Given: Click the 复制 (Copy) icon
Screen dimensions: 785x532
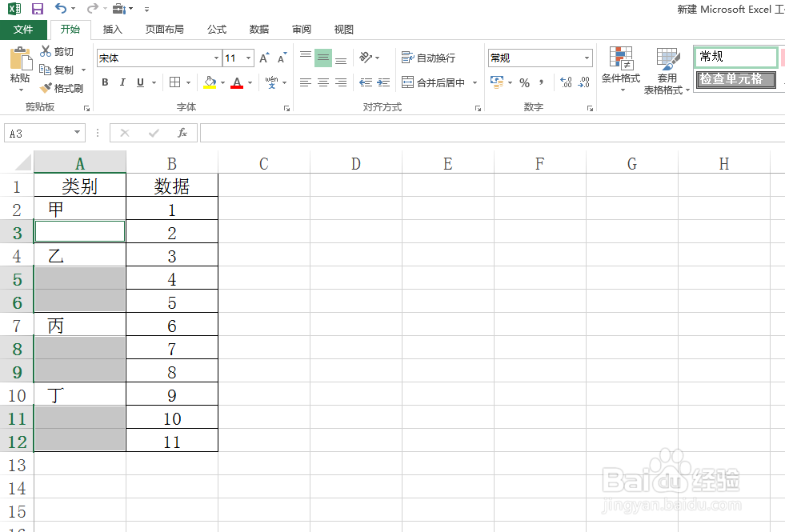Looking at the screenshot, I should coord(44,68).
